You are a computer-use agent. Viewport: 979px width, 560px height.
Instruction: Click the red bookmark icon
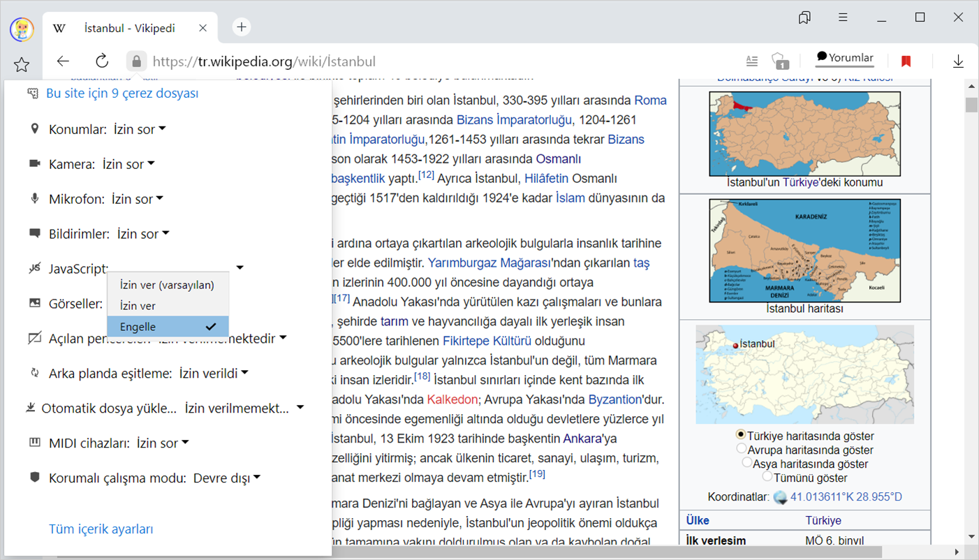point(906,61)
